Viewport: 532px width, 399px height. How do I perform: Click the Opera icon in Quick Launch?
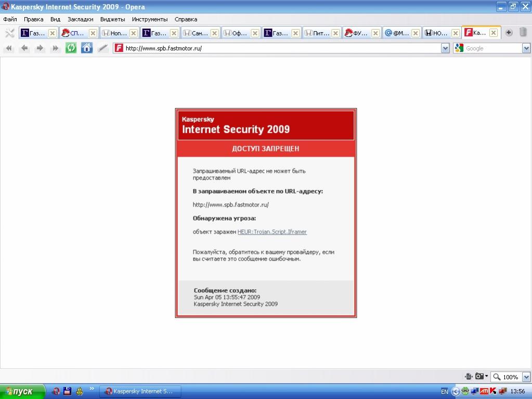click(56, 391)
